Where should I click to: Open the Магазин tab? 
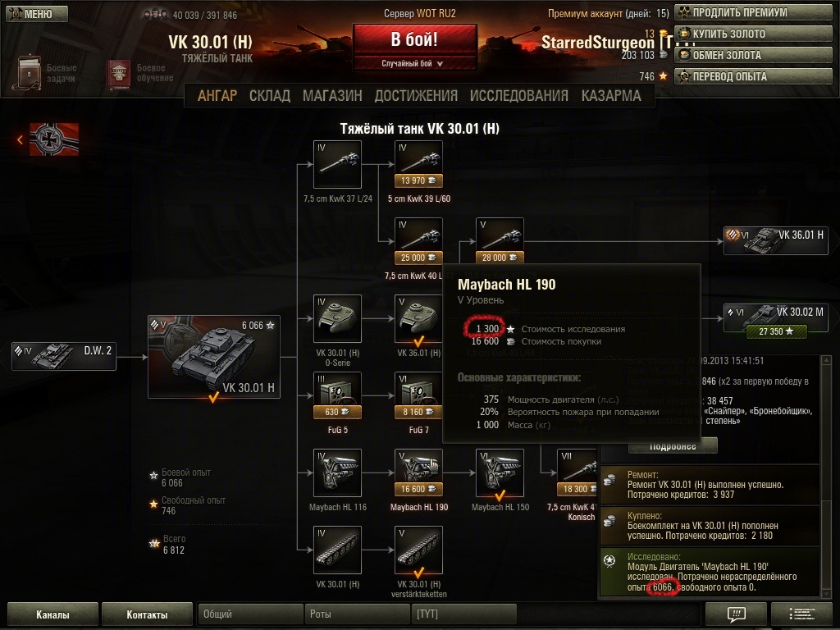[x=332, y=96]
